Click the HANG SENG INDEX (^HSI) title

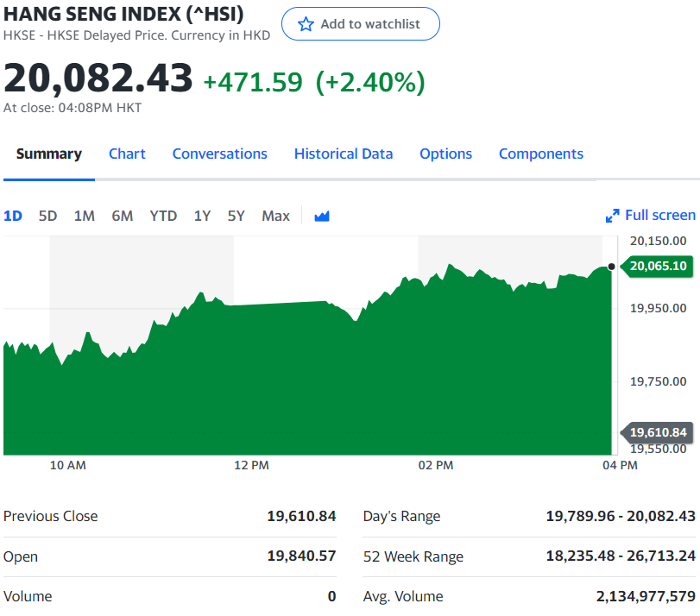pos(123,15)
